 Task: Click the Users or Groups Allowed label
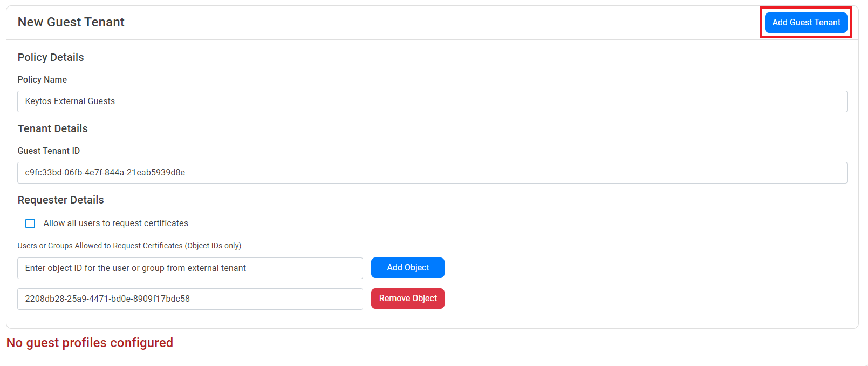pyautogui.click(x=129, y=246)
